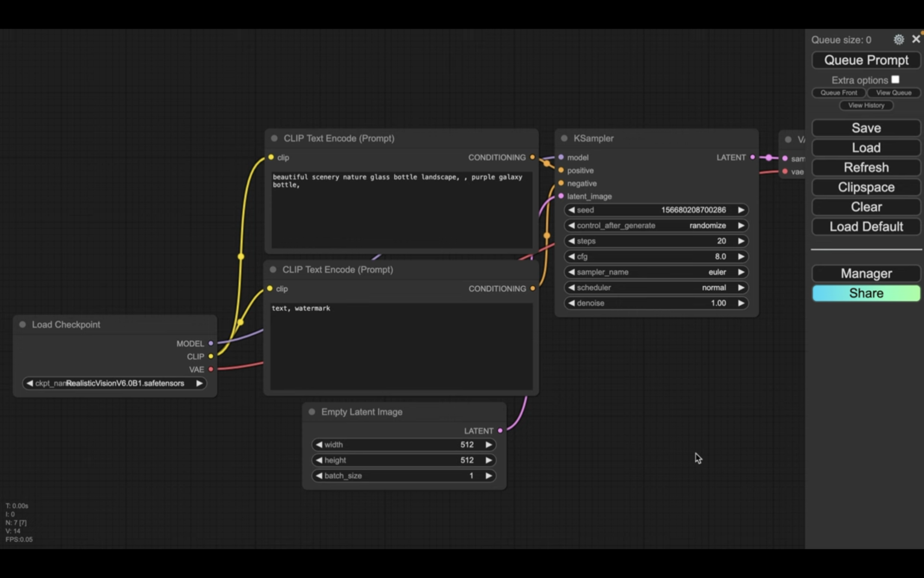This screenshot has height=578, width=924.
Task: Collapse the Load Checkpoint node dot
Action: point(23,325)
